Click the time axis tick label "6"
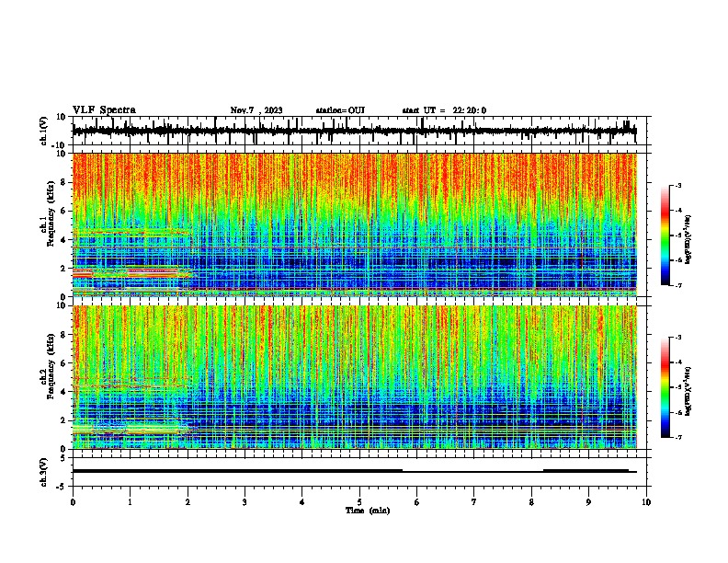Viewport: 728px width, 563px height. coord(416,502)
